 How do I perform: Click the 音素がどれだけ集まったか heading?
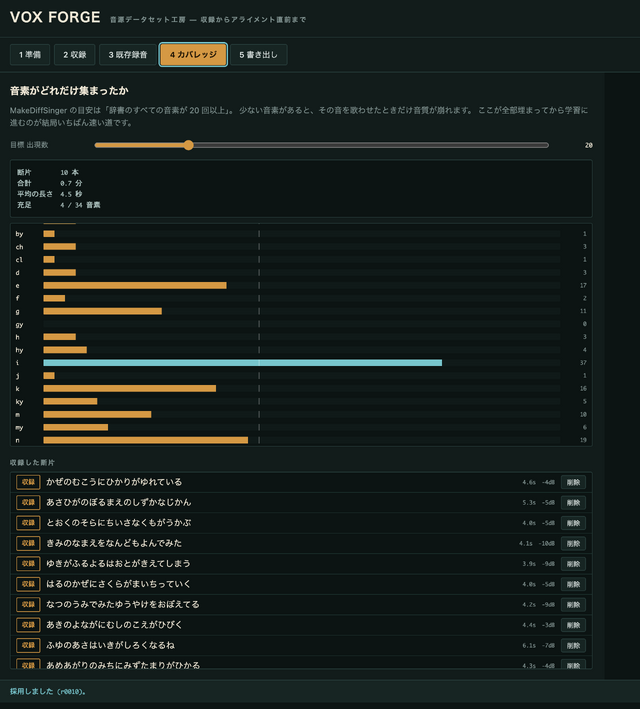(x=69, y=91)
